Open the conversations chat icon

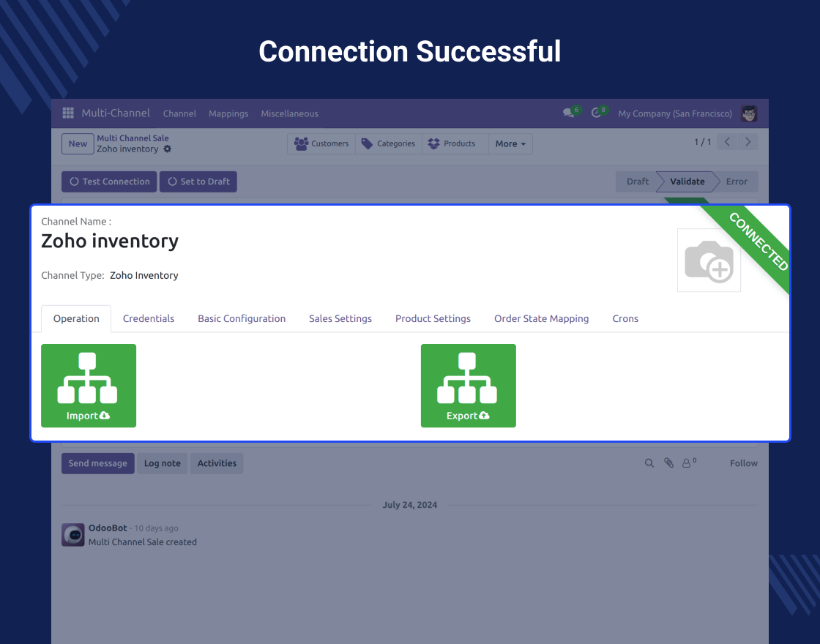[568, 113]
